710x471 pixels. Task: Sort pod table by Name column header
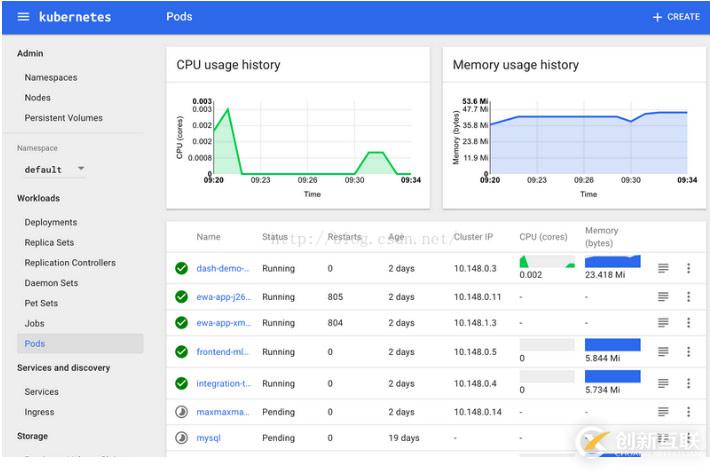coord(208,237)
